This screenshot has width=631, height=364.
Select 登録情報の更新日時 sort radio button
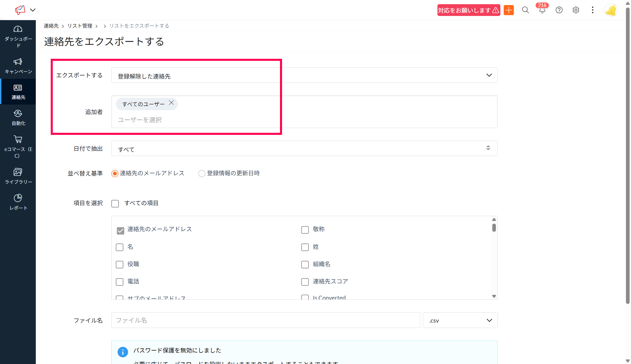(202, 174)
